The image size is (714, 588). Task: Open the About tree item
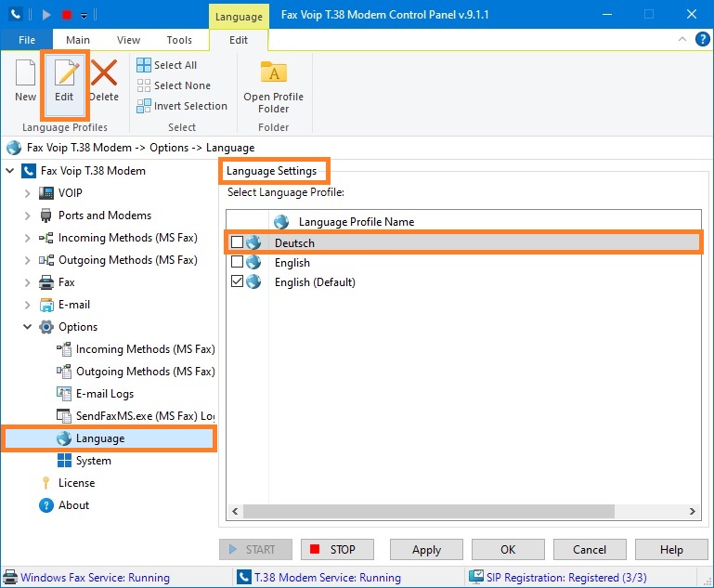point(64,505)
